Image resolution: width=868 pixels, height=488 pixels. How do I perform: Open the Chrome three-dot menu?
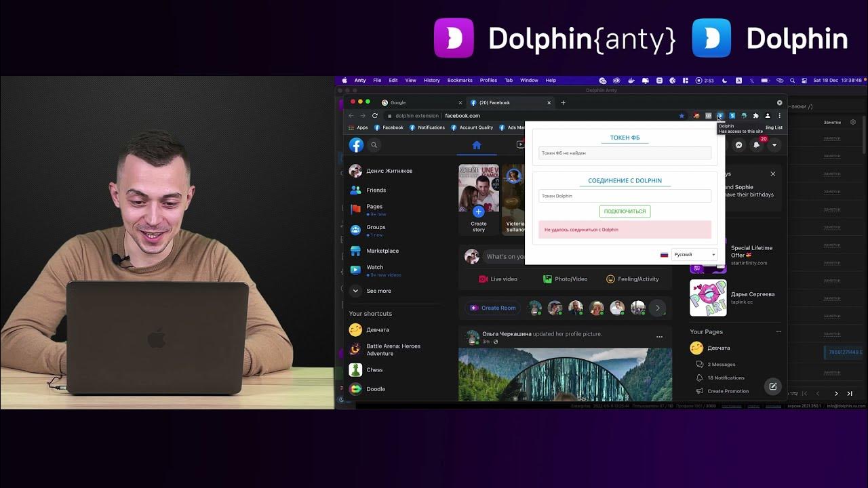(779, 116)
